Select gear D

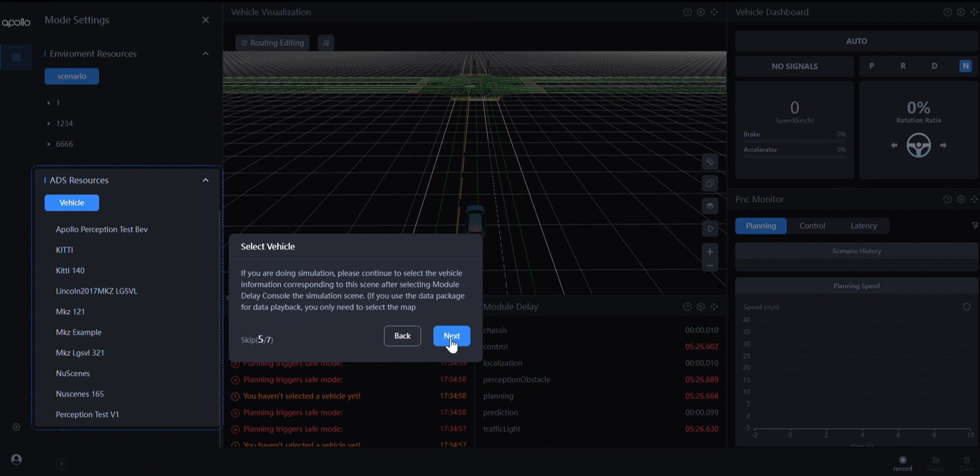[x=934, y=66]
